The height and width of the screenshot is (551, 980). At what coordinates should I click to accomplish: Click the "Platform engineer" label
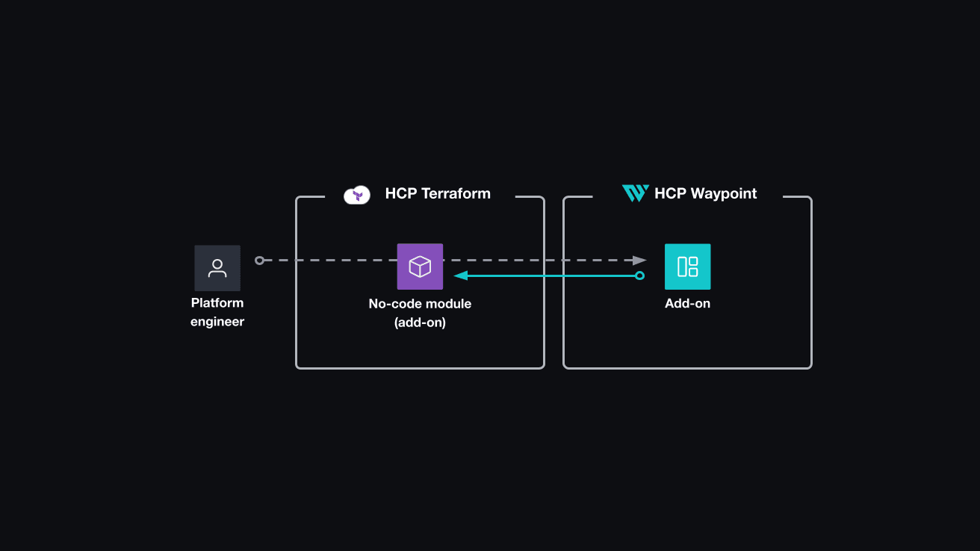point(217,312)
